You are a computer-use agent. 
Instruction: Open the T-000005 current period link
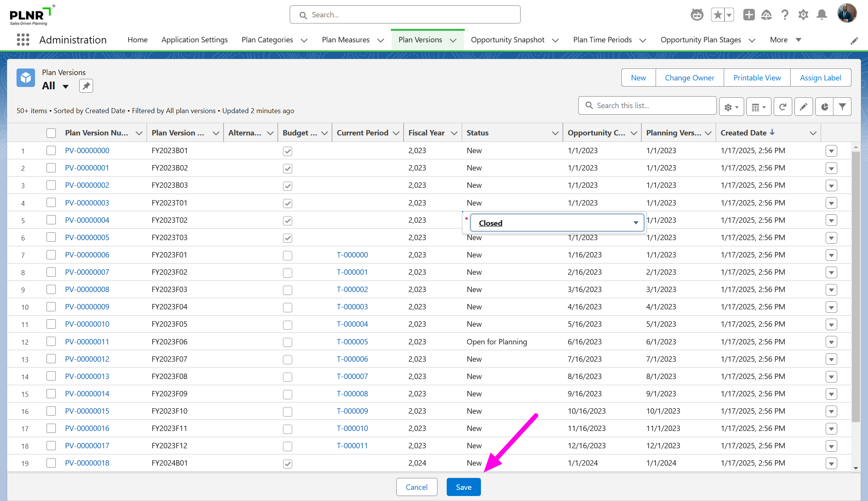(x=352, y=342)
